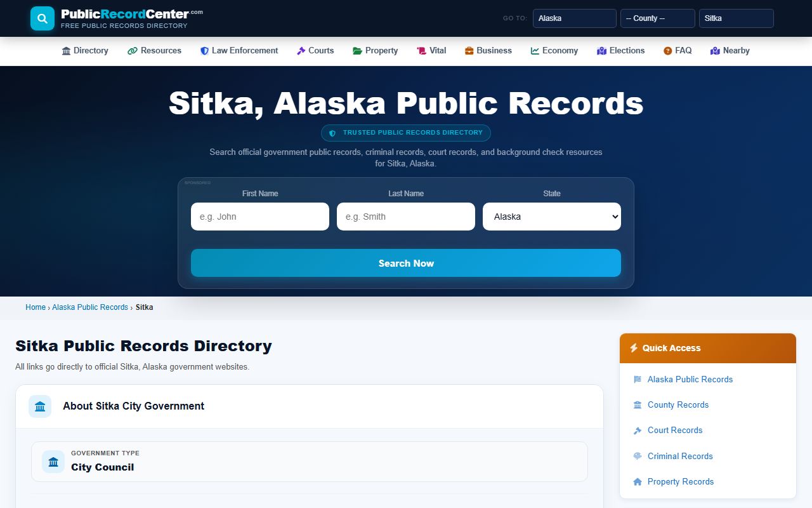Click the building icon in About Sitka header
Viewport: 812px width, 508px height.
(x=40, y=406)
